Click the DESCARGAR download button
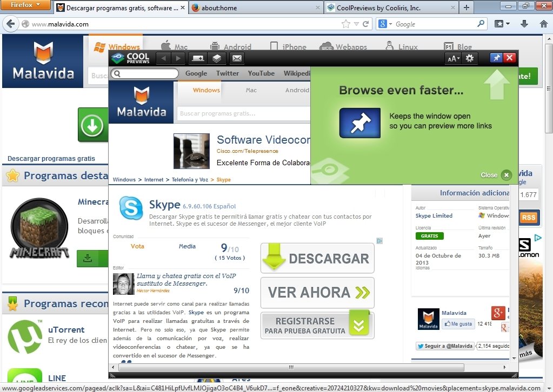Image resolution: width=553 pixels, height=392 pixels. tap(317, 258)
